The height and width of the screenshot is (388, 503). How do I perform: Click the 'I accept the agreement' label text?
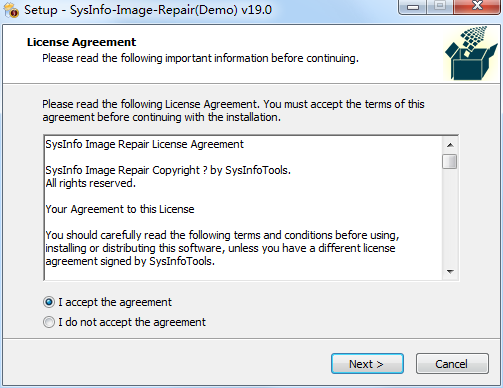115,302
